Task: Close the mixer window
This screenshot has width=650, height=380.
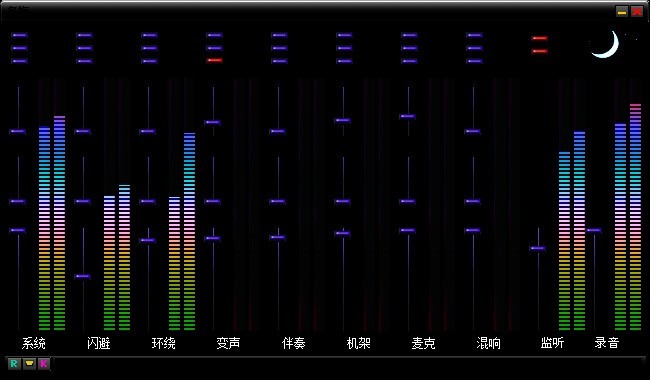Action: coord(637,12)
